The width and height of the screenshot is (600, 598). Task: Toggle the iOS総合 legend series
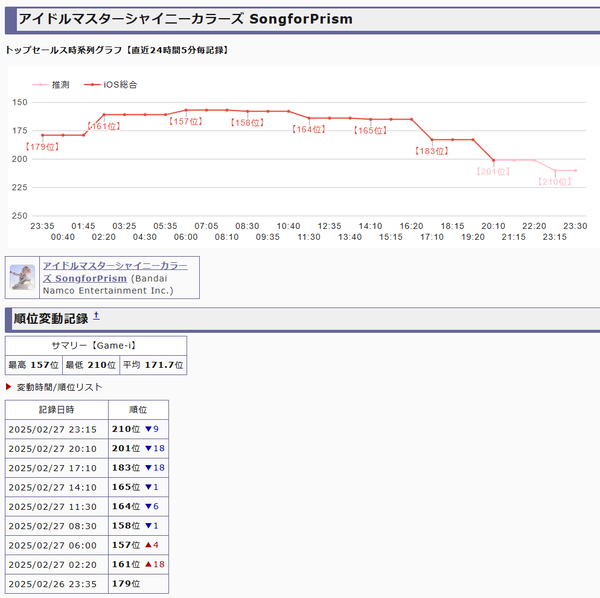coord(111,85)
